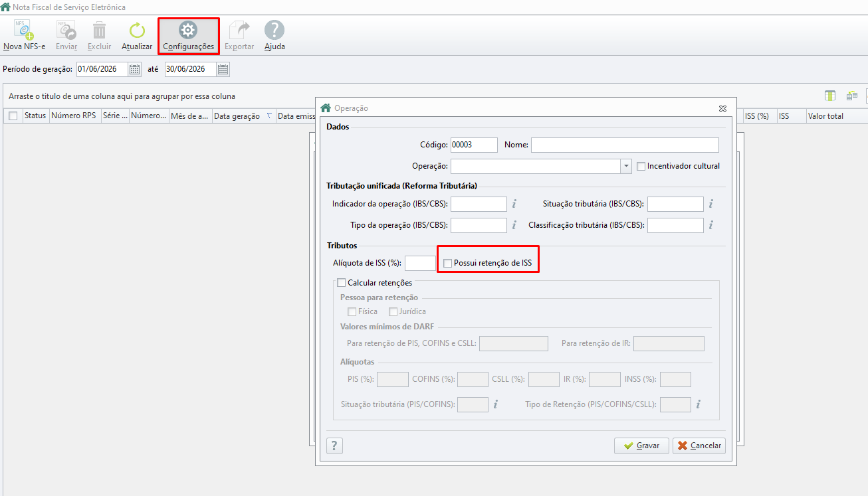Open the Data geração column sort arrow
This screenshot has width=868, height=496.
coord(269,116)
